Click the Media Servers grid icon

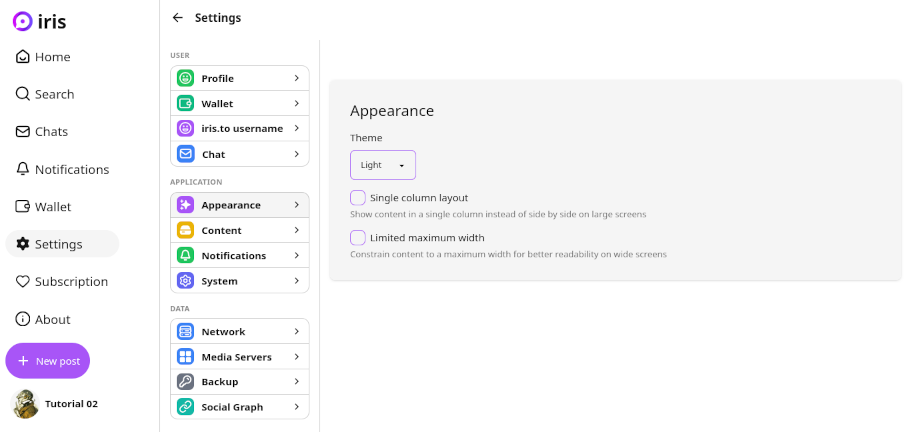185,357
